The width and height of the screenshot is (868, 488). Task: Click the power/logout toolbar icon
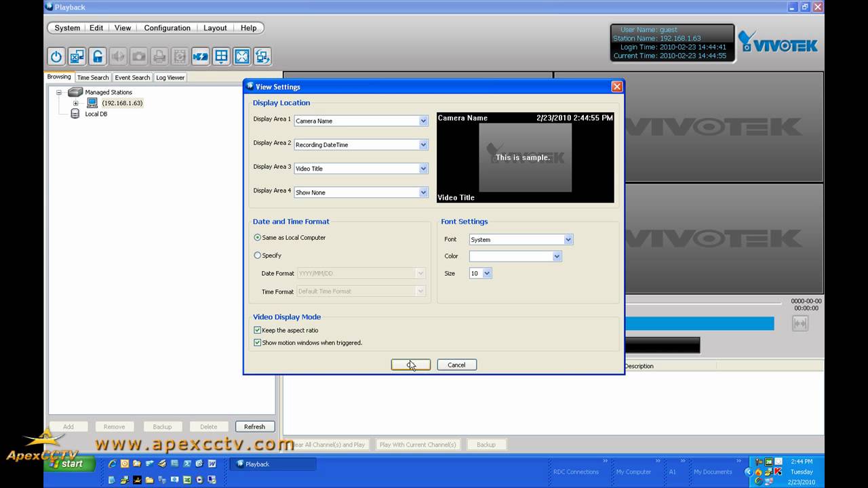pos(56,57)
